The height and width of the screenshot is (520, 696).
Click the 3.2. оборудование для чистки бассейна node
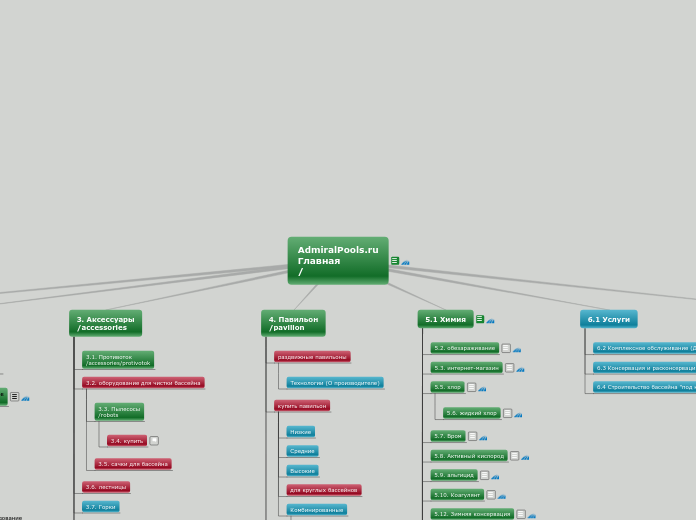[x=143, y=383]
